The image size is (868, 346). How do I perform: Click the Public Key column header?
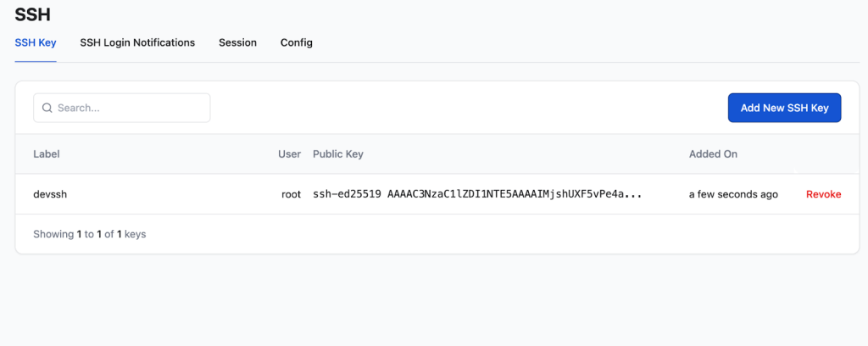338,154
